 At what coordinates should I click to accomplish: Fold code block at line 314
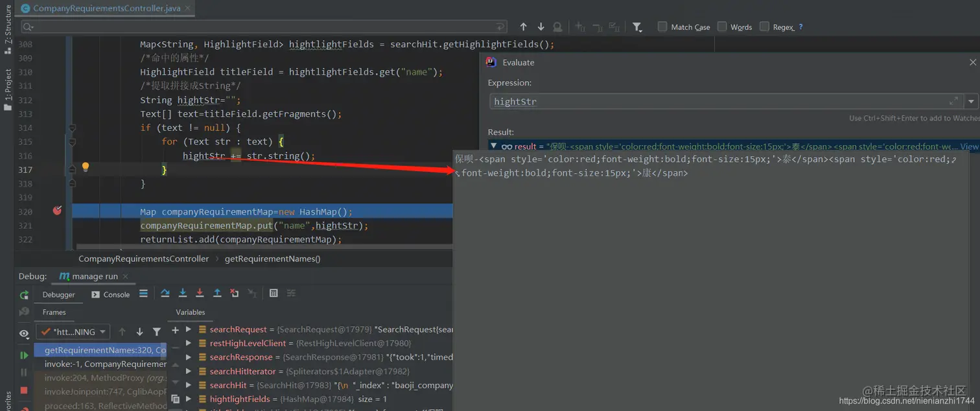tap(72, 128)
